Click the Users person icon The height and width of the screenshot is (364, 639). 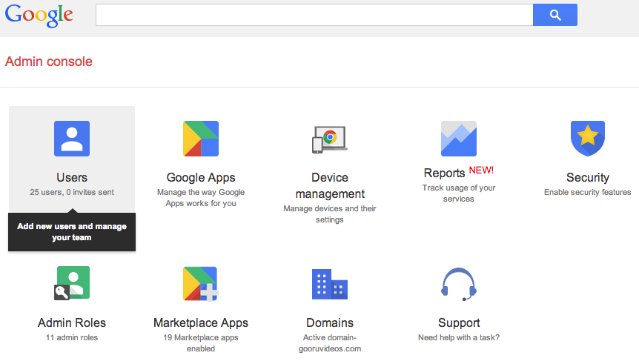(72, 139)
